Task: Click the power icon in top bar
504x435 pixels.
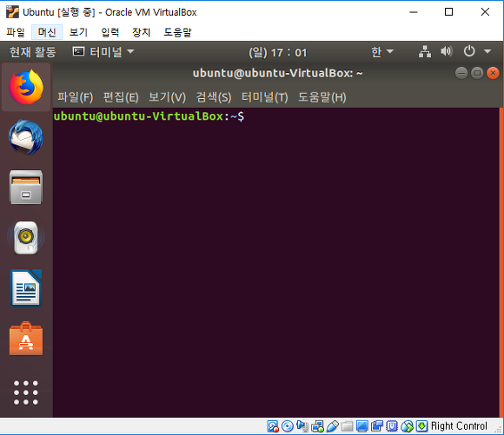Action: [469, 51]
